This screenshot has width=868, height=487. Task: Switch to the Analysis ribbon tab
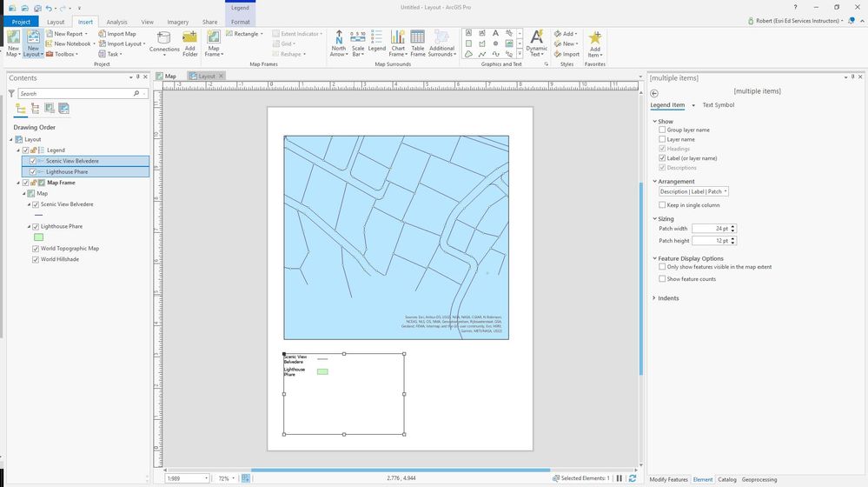[116, 22]
